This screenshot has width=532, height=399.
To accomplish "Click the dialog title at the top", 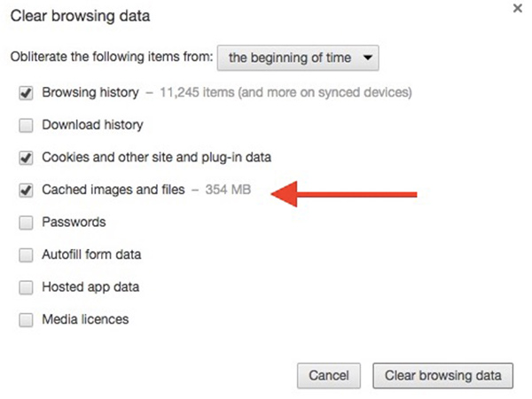I will (80, 16).
